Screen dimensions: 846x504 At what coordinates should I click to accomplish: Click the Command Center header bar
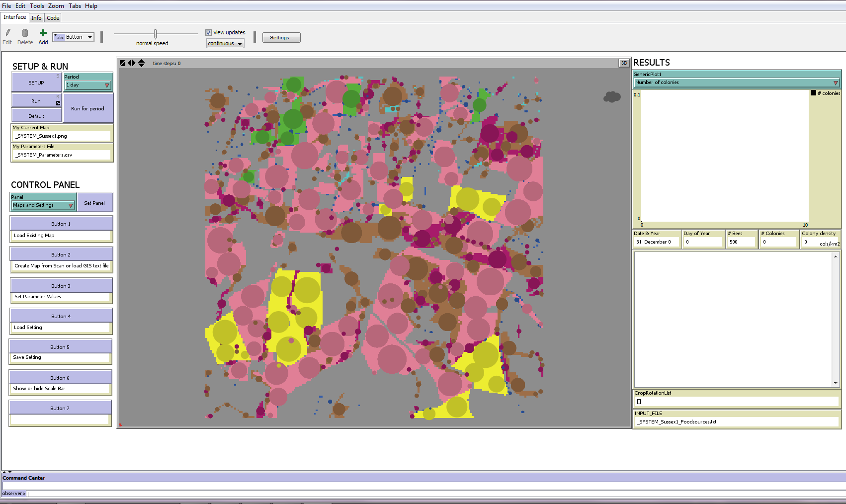click(423, 478)
